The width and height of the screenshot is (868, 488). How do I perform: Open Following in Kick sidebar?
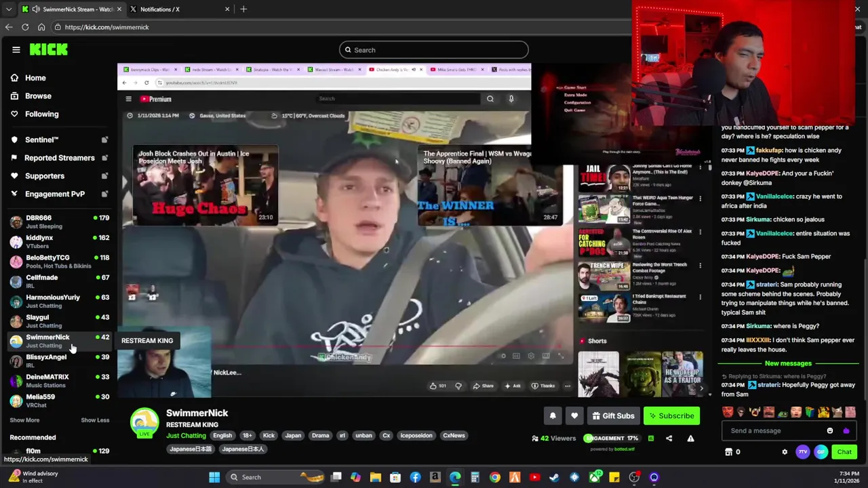41,114
